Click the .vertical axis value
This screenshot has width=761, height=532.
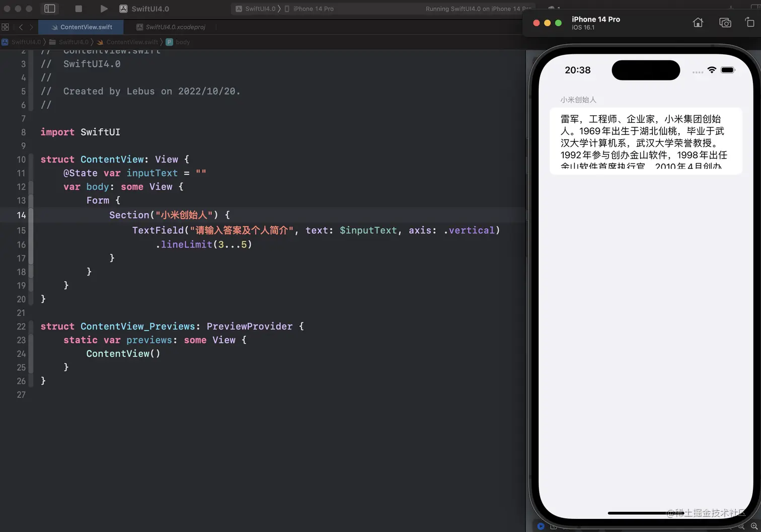click(x=469, y=230)
